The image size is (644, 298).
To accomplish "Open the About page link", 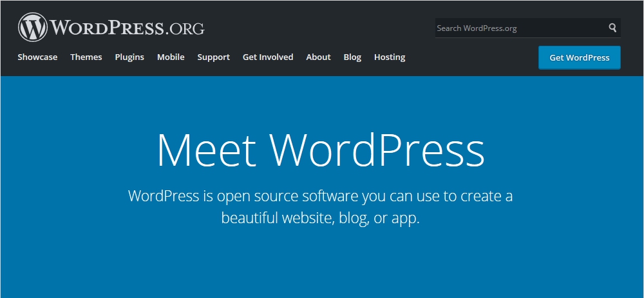I will [x=318, y=57].
